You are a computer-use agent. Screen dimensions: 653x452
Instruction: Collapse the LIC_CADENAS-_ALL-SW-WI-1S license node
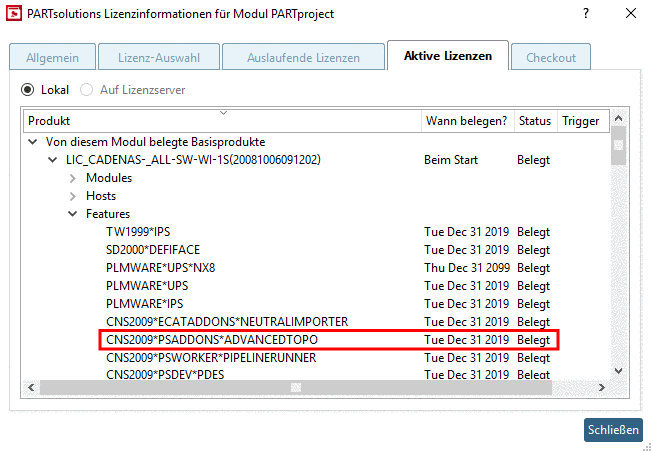[x=53, y=160]
